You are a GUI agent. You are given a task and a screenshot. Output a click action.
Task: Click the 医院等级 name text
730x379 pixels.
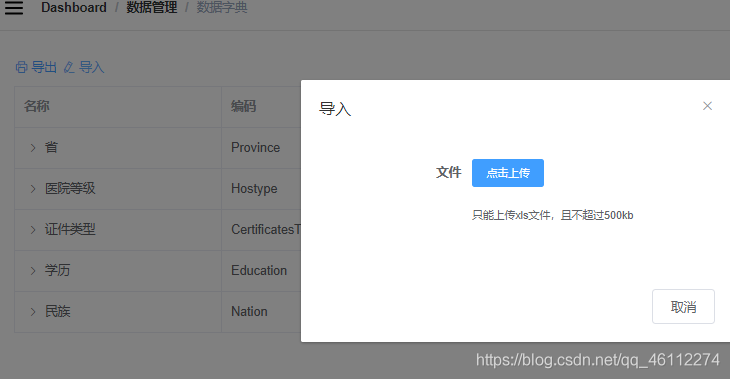(x=70, y=189)
